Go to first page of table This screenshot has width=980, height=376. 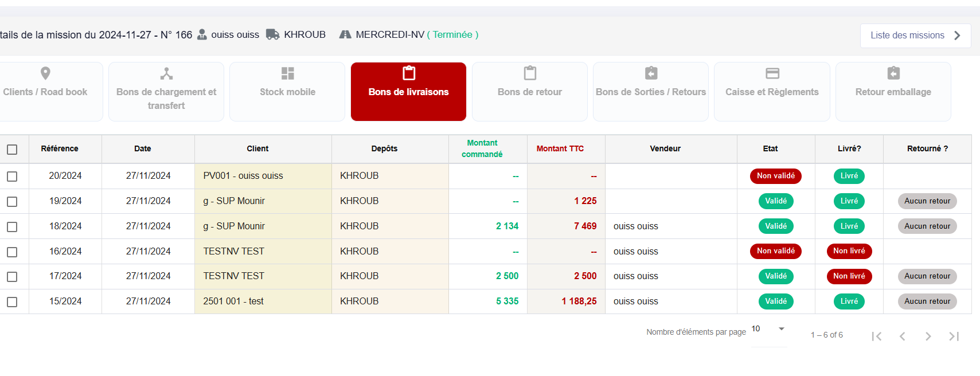[x=876, y=336]
